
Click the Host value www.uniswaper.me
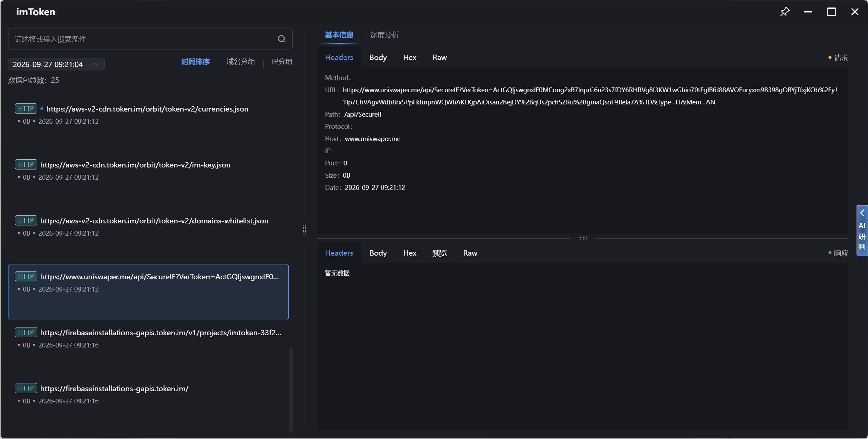pos(372,139)
